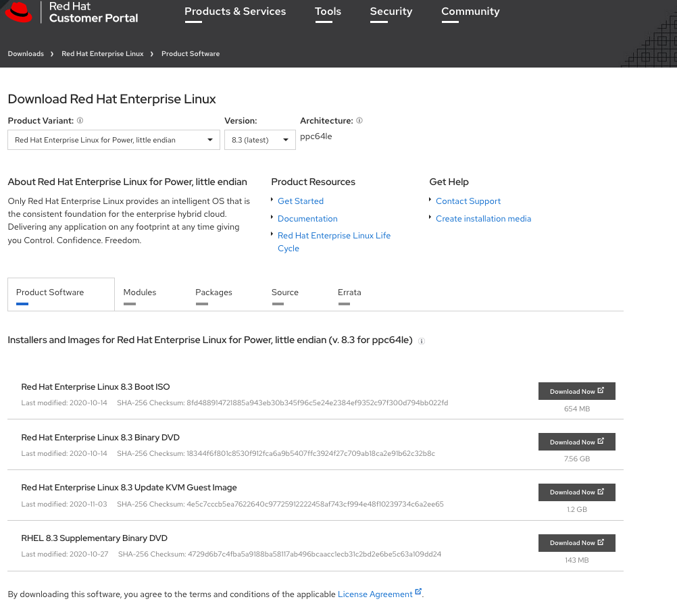677x616 pixels.
Task: Open the Get Started link
Action: pos(301,201)
